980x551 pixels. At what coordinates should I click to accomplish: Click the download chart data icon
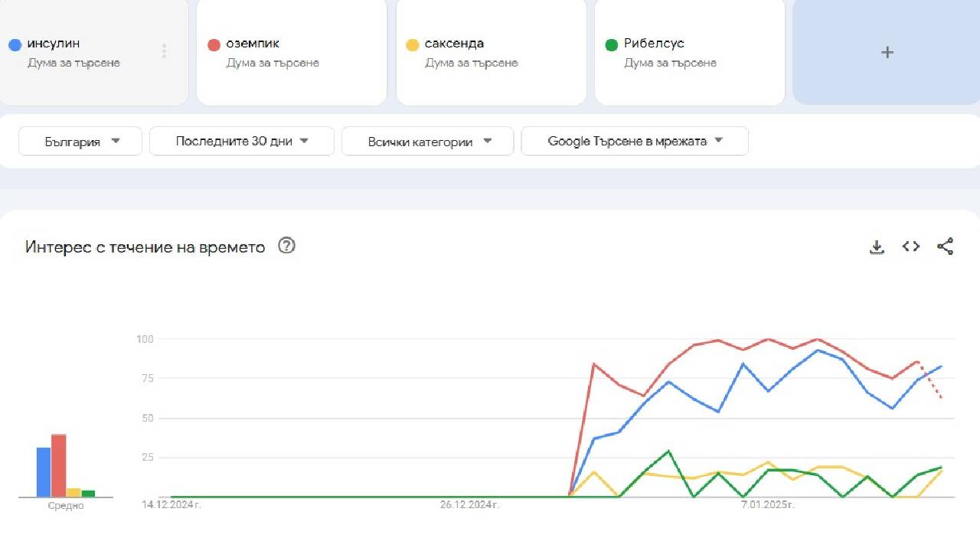[x=877, y=246]
